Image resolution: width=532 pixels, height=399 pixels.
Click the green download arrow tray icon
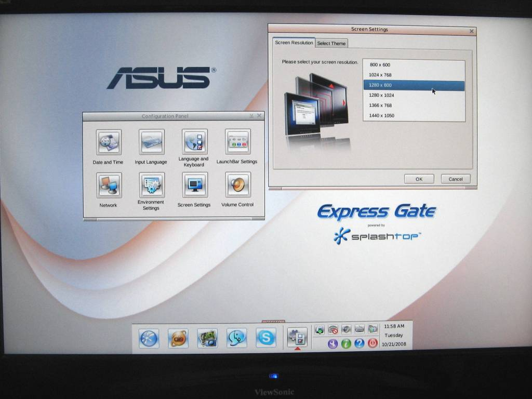320,329
